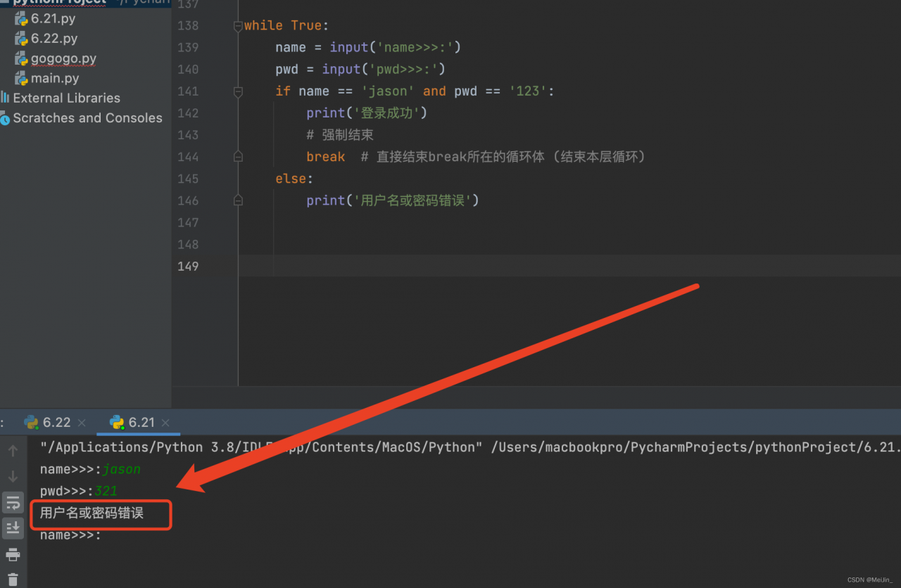The height and width of the screenshot is (588, 901).
Task: Click the fold end marker on line 146
Action: [x=238, y=200]
